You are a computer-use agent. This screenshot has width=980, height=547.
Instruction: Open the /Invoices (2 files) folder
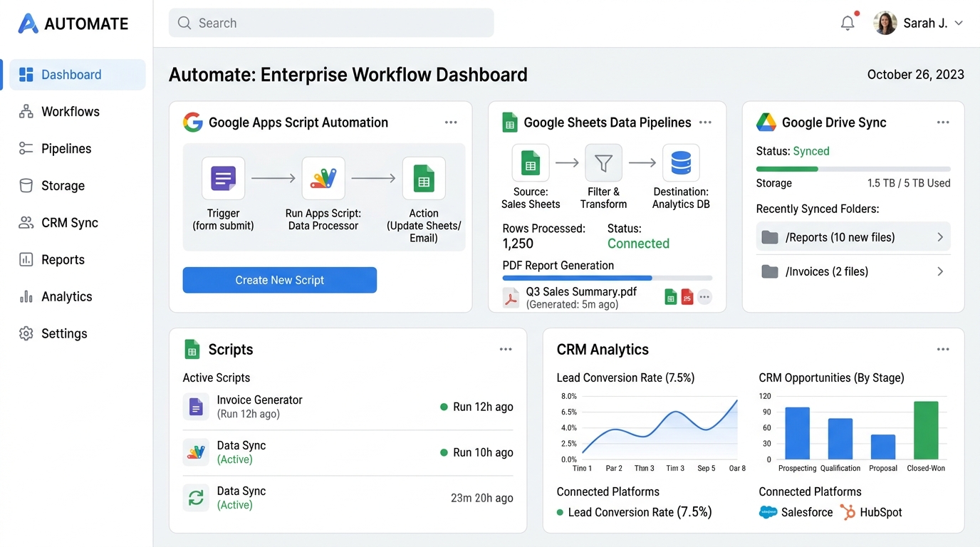point(853,271)
